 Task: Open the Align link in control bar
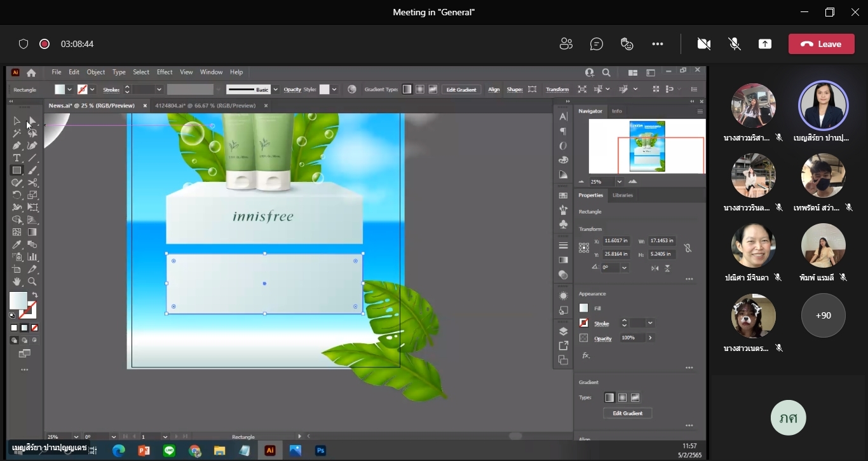tap(494, 90)
